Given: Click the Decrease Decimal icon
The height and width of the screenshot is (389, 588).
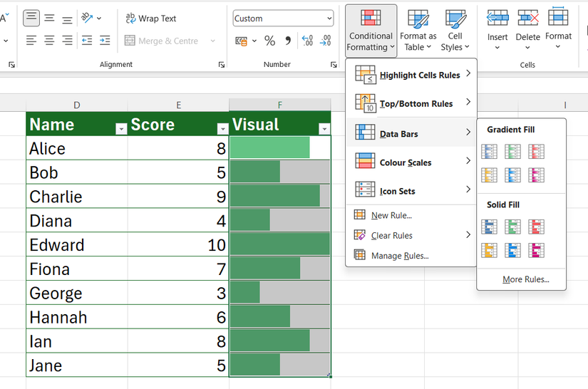Looking at the screenshot, I should click(325, 41).
